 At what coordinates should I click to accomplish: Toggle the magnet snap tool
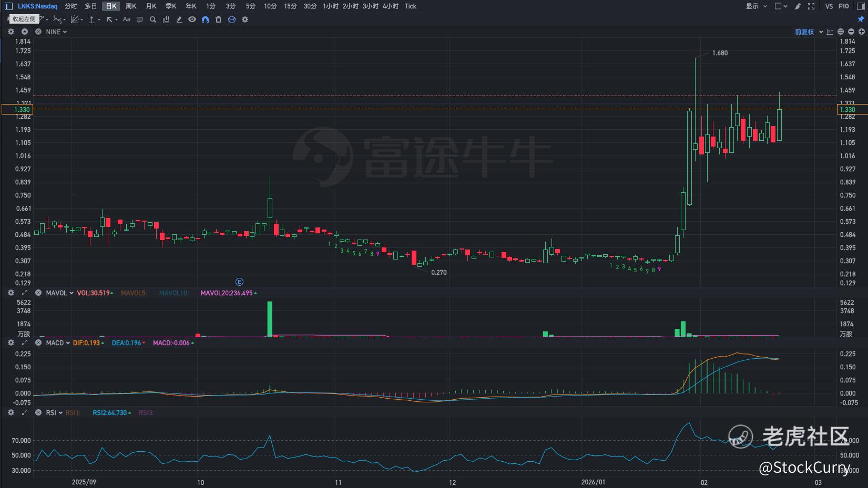click(x=206, y=19)
